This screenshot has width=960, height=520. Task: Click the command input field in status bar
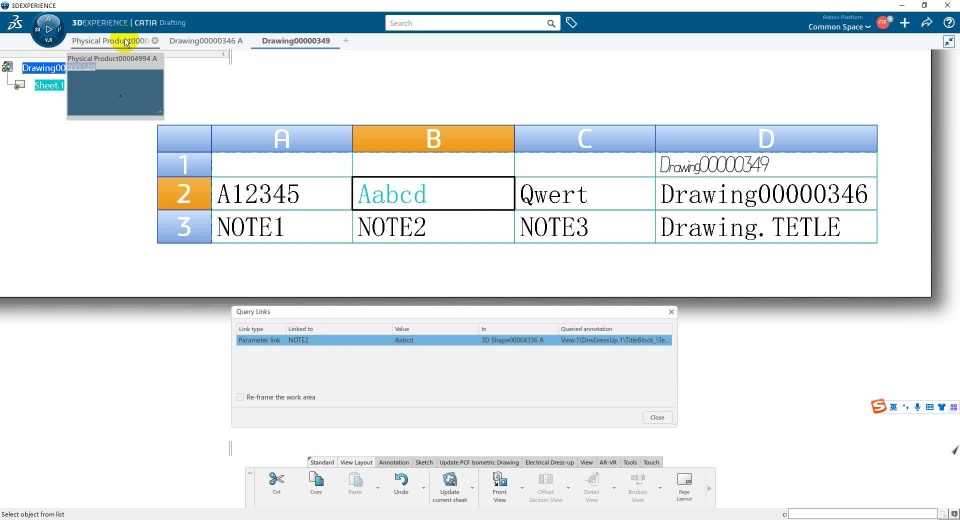[x=863, y=514]
